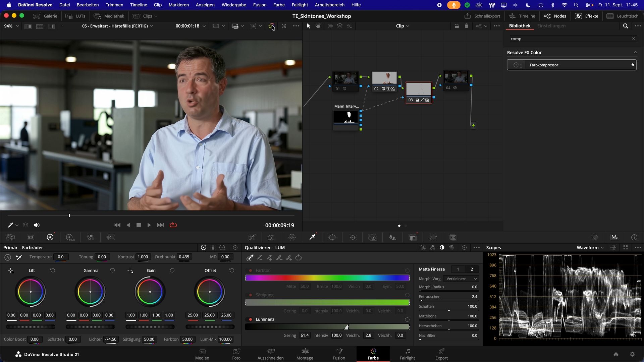
Task: Show the Scopes panel icon
Action: [614, 237]
